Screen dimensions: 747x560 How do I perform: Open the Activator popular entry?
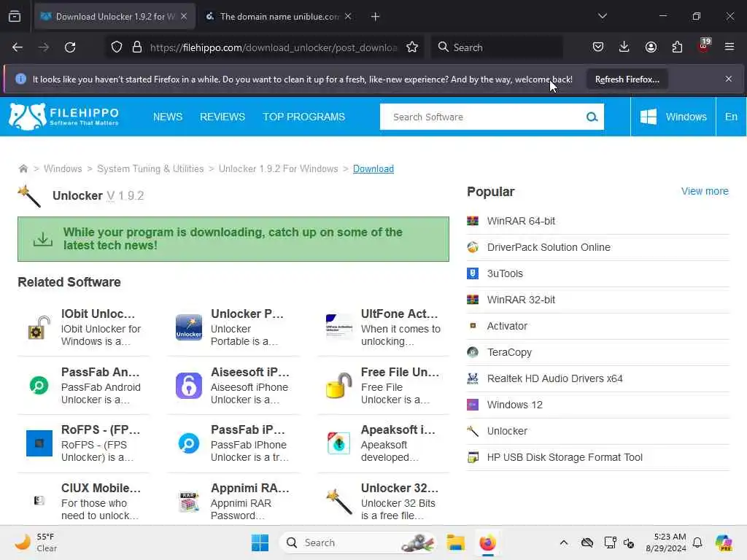pyautogui.click(x=507, y=326)
